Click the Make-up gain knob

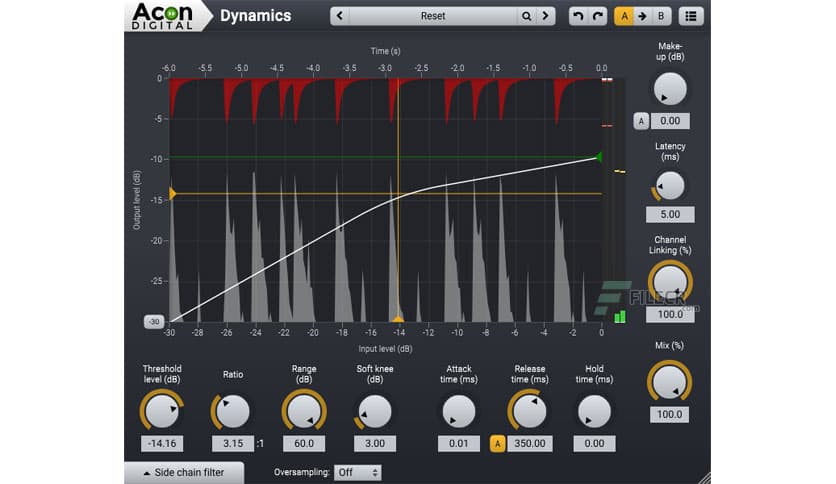pos(670,89)
